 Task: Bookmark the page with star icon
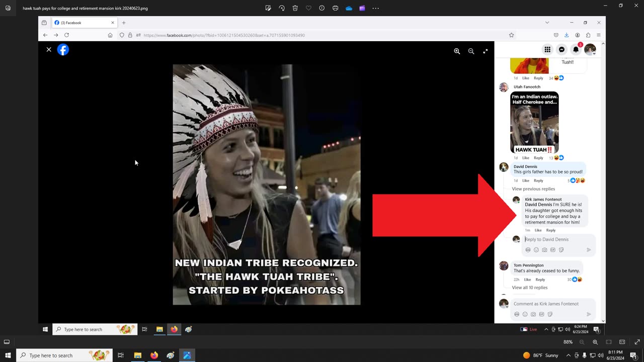[x=511, y=35]
